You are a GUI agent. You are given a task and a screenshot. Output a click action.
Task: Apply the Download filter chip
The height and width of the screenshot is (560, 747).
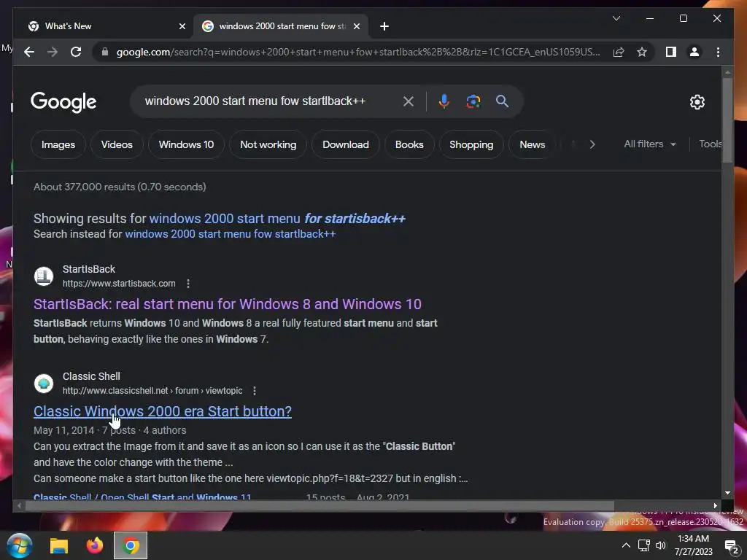[x=345, y=144]
